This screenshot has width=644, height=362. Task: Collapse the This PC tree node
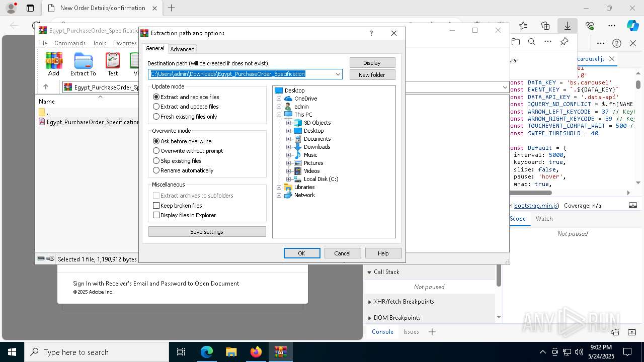coord(279,115)
